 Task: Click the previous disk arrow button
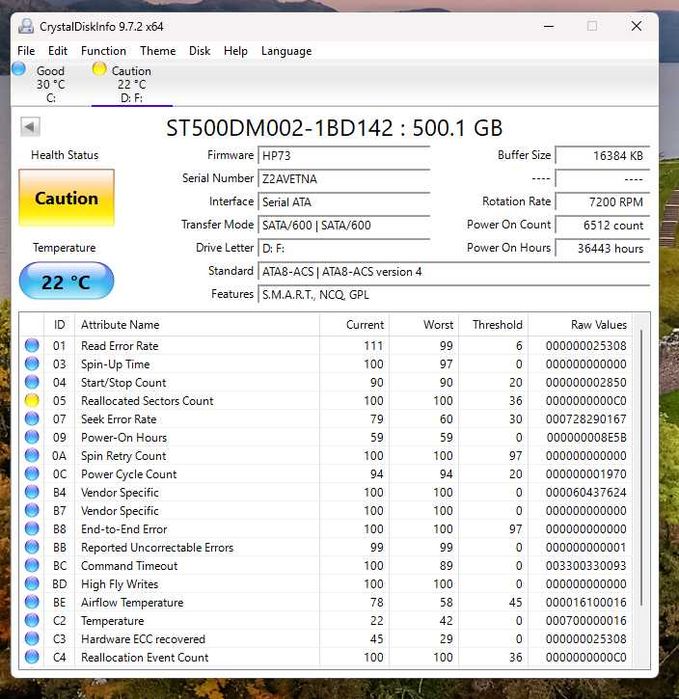(30, 127)
